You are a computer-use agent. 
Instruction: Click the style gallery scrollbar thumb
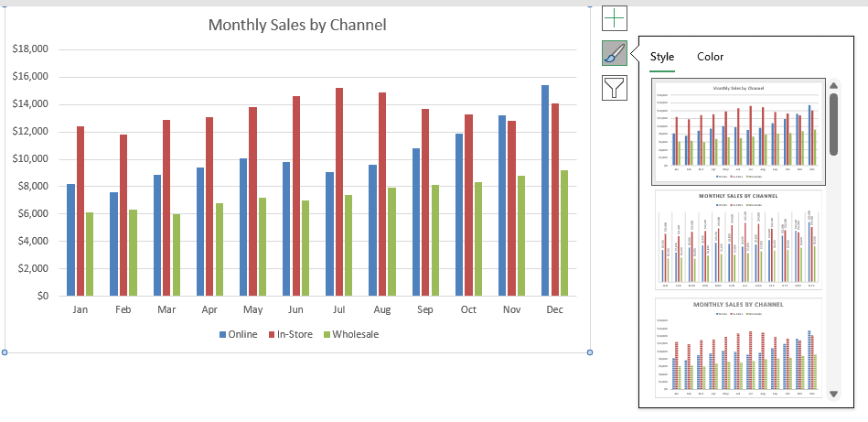[x=833, y=124]
